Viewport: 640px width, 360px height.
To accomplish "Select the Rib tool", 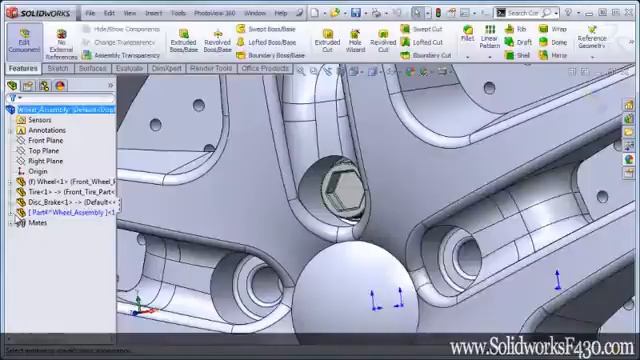I will [x=516, y=29].
